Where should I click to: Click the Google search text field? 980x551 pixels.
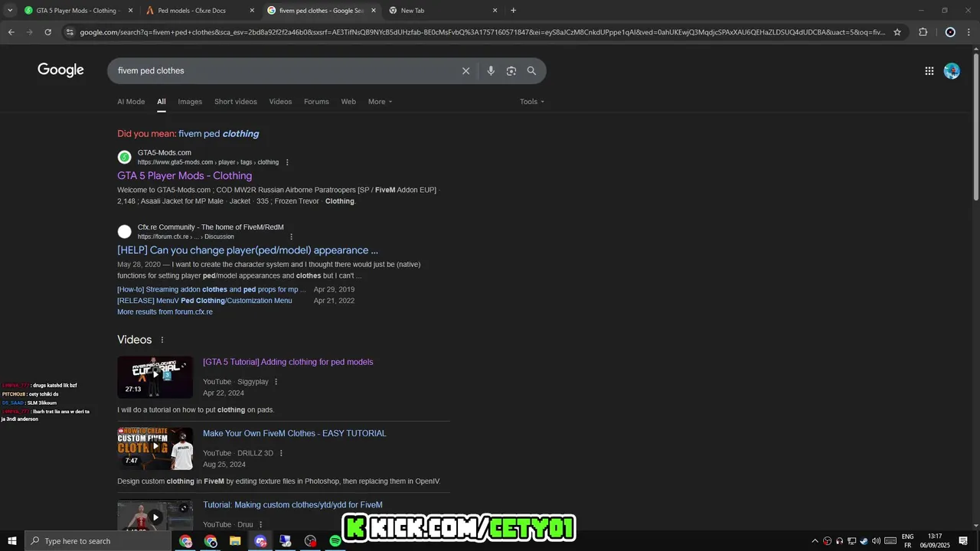pyautogui.click(x=283, y=70)
